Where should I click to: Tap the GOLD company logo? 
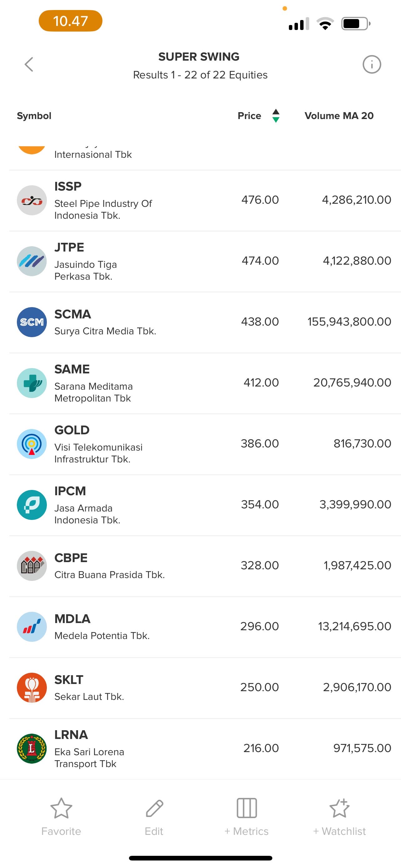pyautogui.click(x=32, y=443)
